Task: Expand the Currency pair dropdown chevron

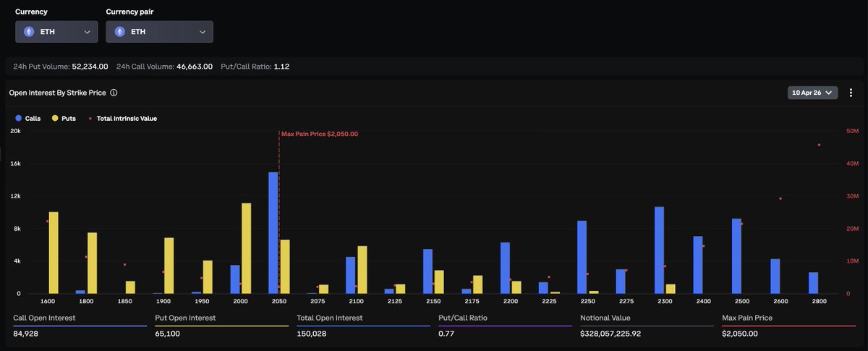Action: coord(202,32)
